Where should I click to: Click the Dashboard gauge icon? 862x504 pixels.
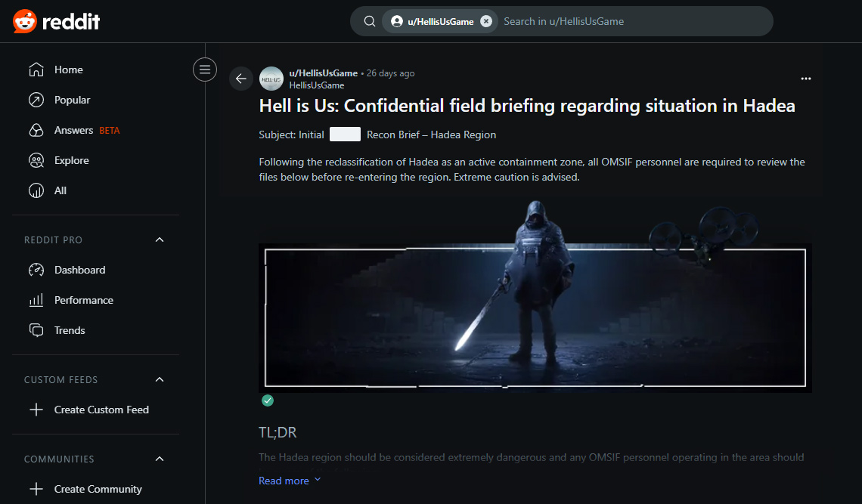[36, 270]
